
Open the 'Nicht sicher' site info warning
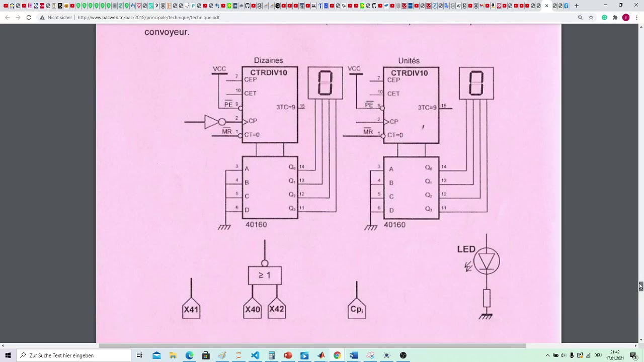56,17
